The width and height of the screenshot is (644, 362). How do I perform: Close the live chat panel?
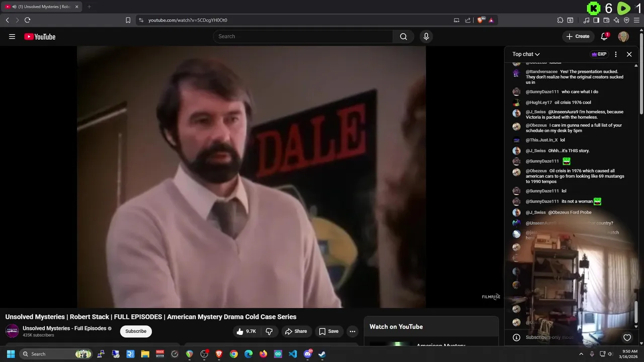pos(629,54)
